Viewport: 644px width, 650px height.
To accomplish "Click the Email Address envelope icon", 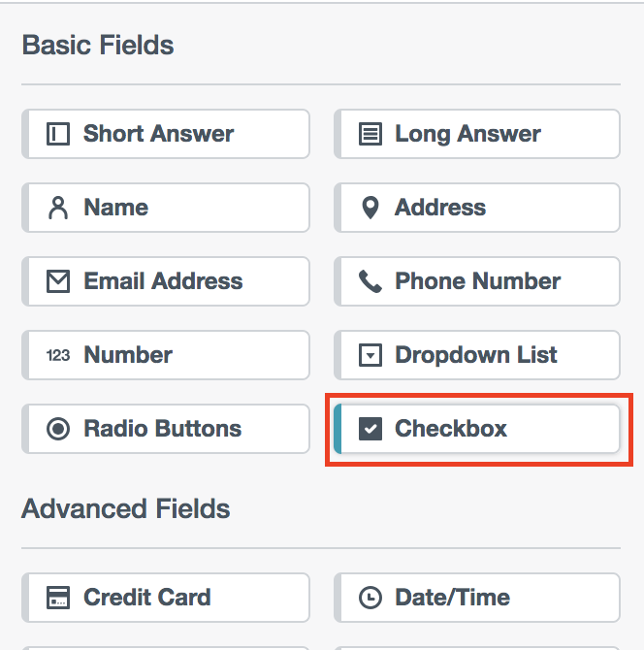I will [58, 281].
